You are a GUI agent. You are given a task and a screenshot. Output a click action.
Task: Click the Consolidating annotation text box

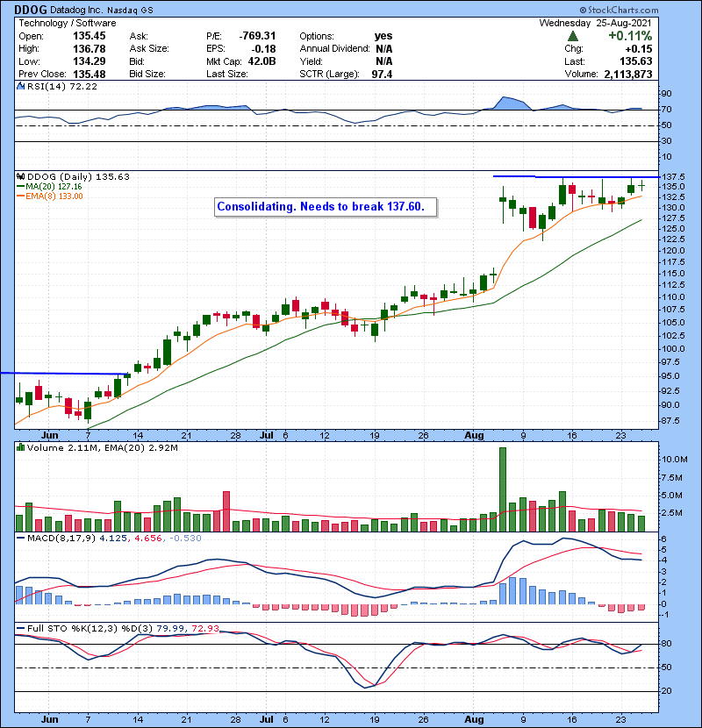pos(326,207)
